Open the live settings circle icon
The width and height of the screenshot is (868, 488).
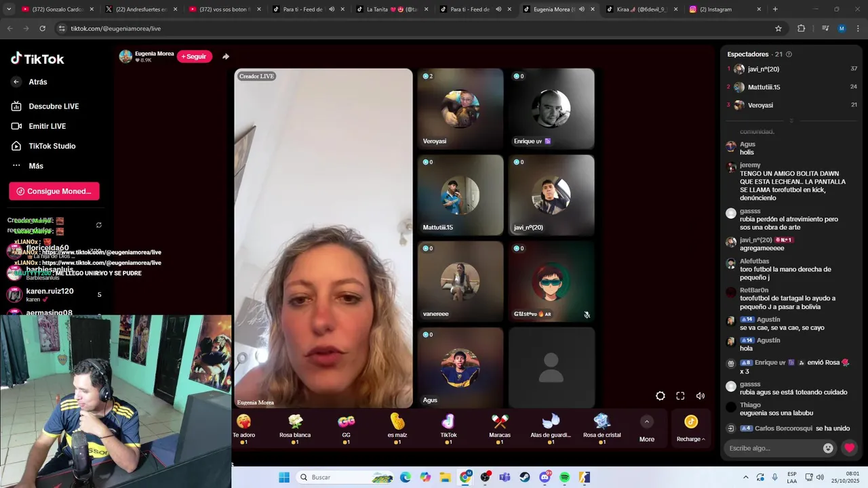[660, 396]
